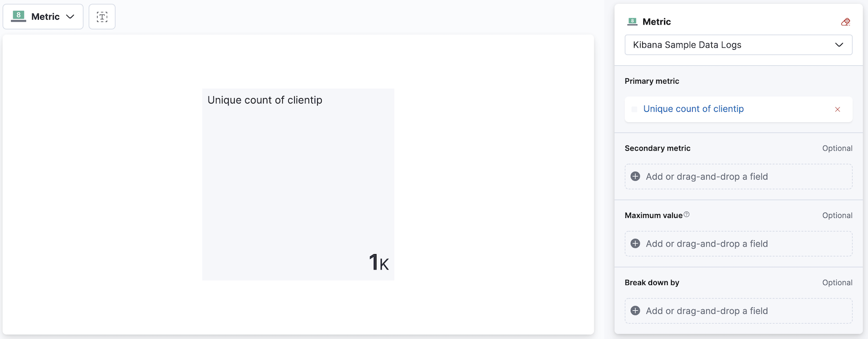
Task: Click the Metric icon in the right panel header
Action: point(631,21)
